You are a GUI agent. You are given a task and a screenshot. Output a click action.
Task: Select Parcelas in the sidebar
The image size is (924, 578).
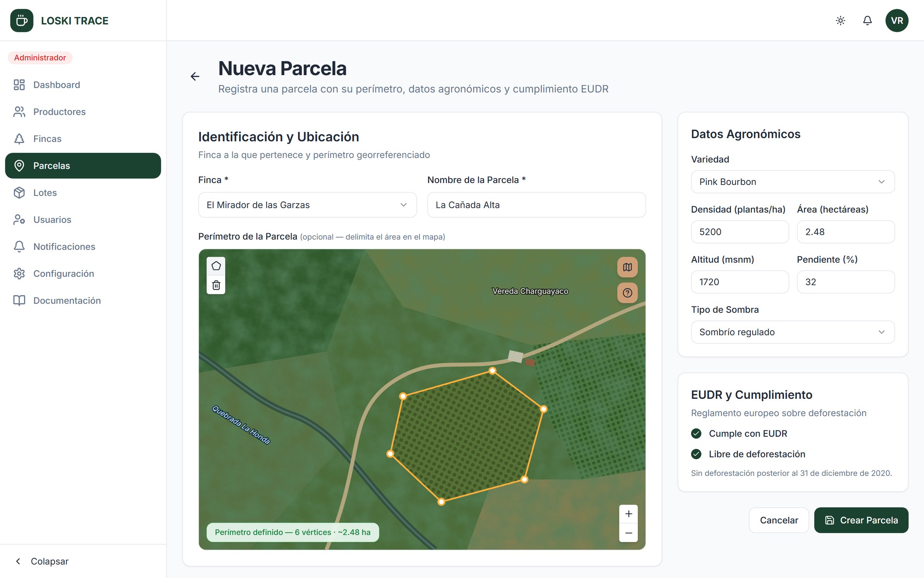click(83, 166)
